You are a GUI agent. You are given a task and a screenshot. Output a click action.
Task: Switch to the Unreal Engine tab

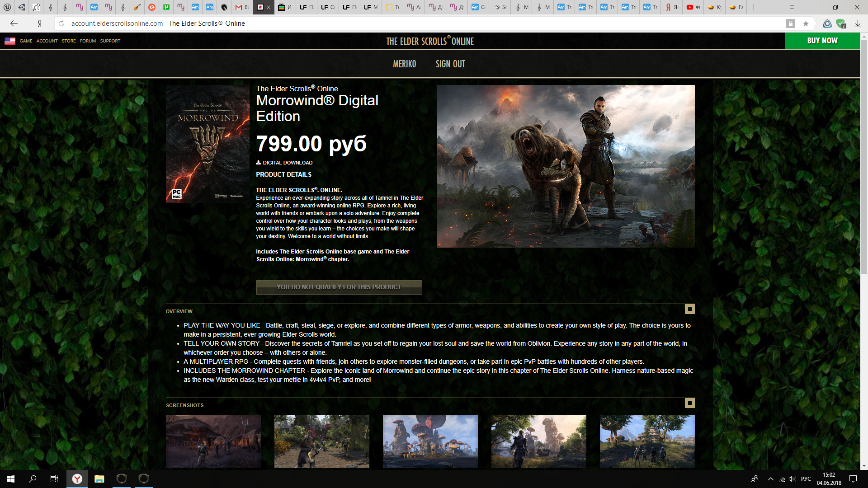pos(7,7)
